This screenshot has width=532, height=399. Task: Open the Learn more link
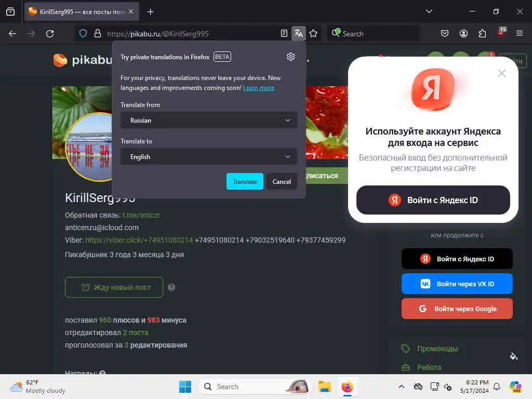coord(259,88)
